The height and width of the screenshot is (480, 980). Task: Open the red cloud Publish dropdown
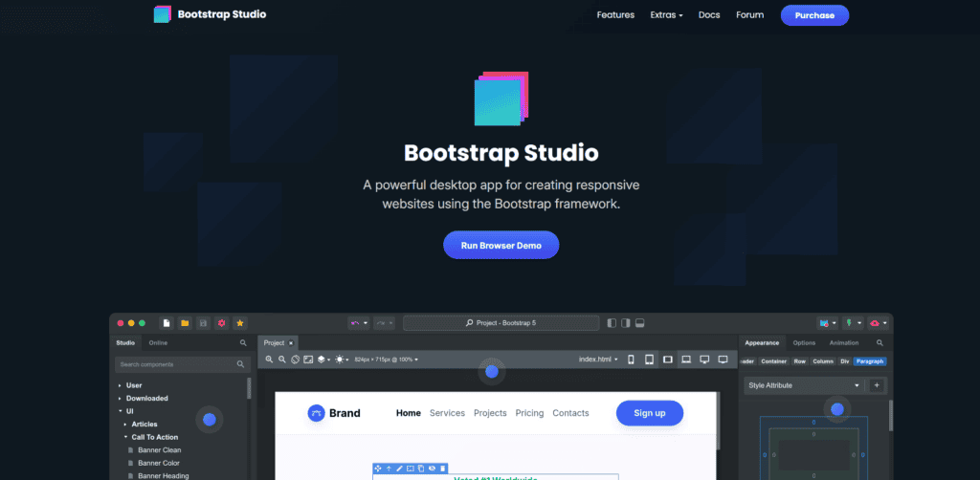[x=879, y=322]
